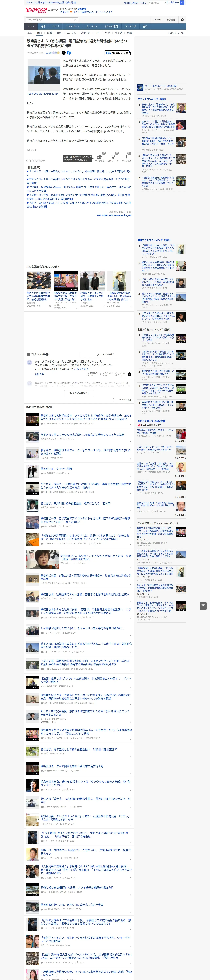
Task: Click the Yahoo! JAPAN top link
Action: pyautogui.click(x=131, y=3)
